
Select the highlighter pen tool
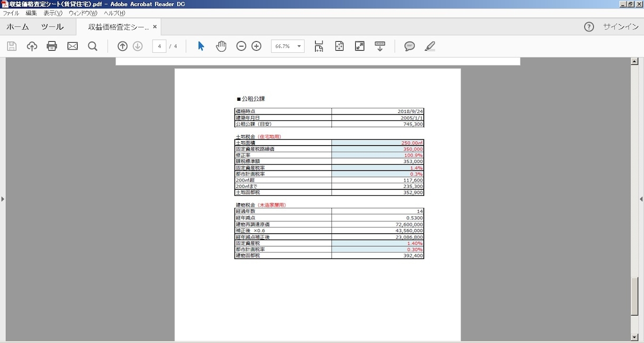tap(430, 46)
